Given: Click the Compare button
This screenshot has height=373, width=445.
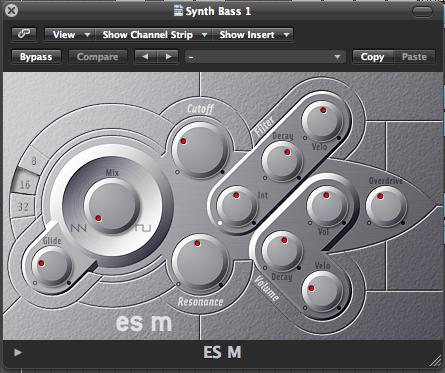Looking at the screenshot, I should point(98,57).
